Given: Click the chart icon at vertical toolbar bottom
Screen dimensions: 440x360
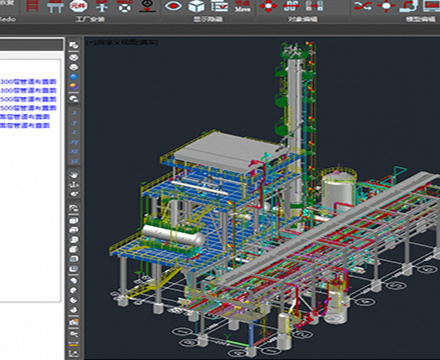Looking at the screenshot, I should tap(74, 353).
